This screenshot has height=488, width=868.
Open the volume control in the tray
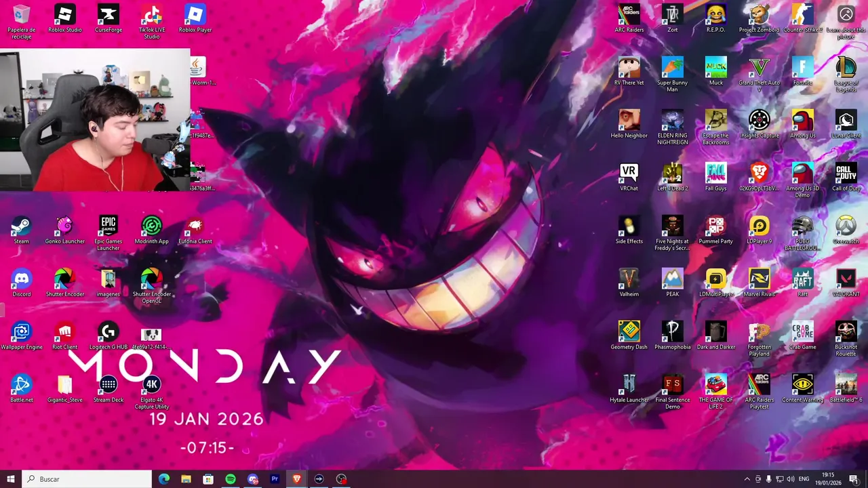click(x=791, y=479)
